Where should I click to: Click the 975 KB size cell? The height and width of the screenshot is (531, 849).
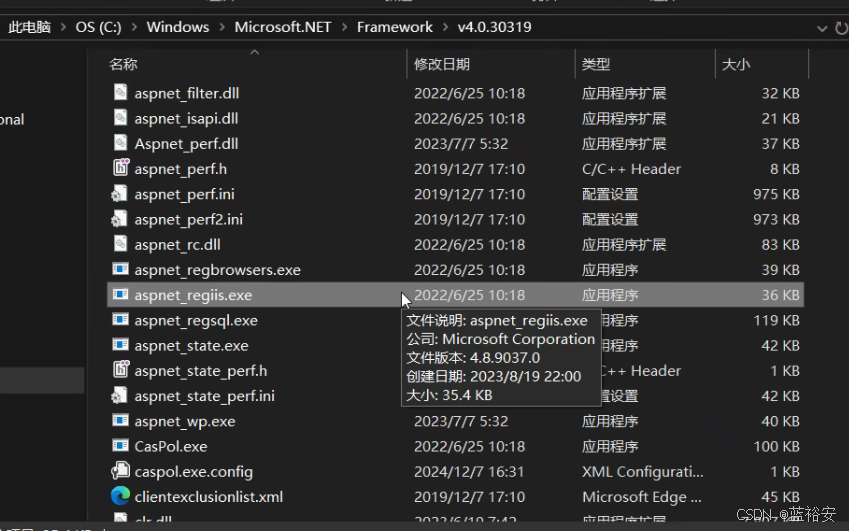(776, 194)
